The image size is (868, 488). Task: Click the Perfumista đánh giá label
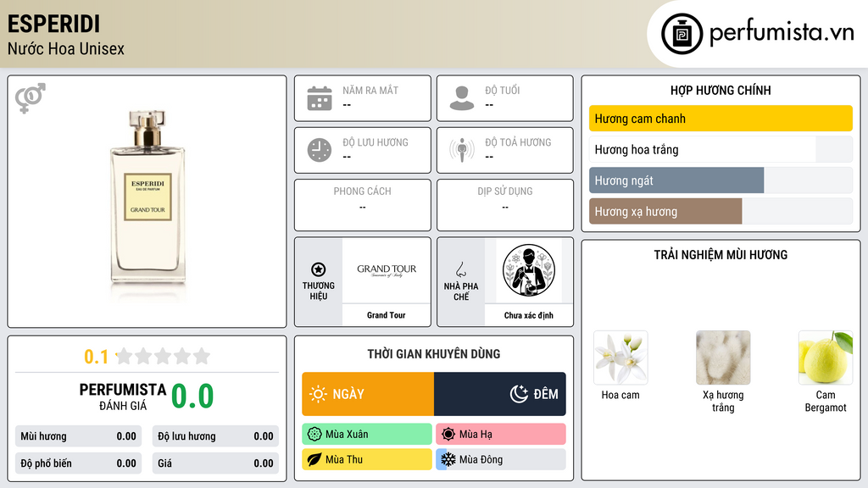pos(123,396)
